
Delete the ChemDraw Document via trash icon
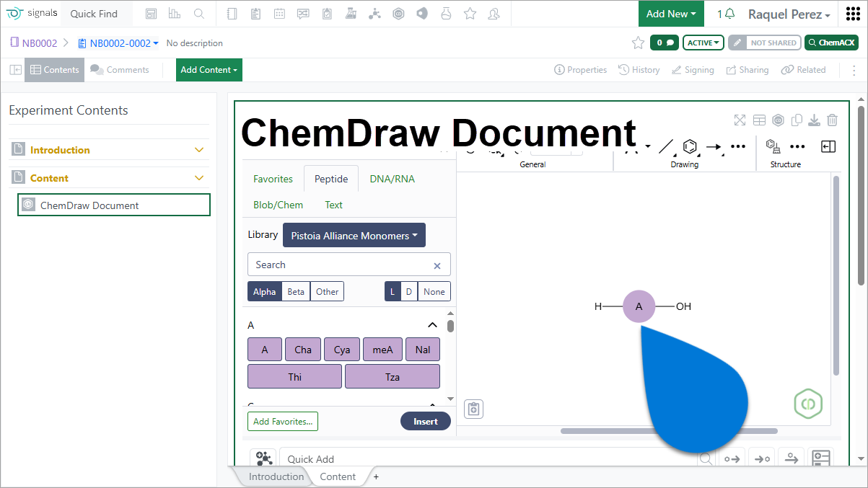[832, 120]
